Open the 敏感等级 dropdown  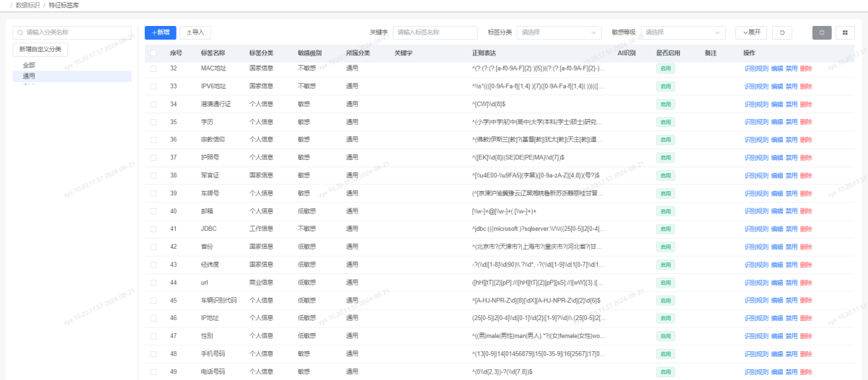pyautogui.click(x=683, y=32)
